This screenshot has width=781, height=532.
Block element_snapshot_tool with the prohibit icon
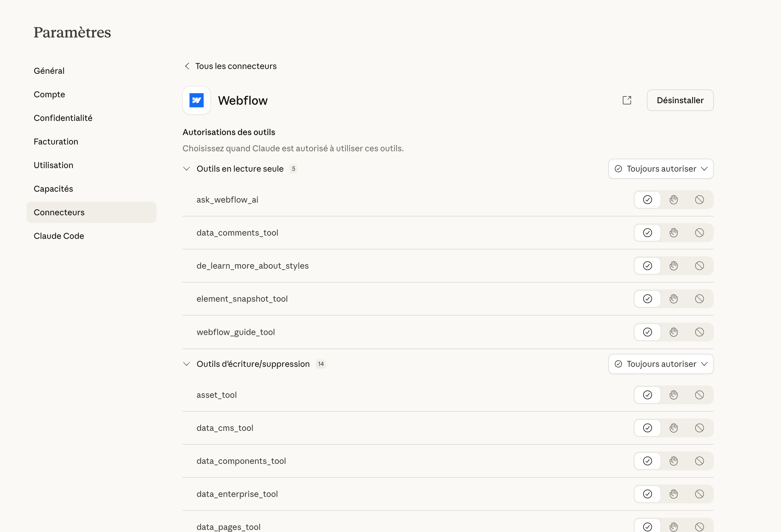700,298
